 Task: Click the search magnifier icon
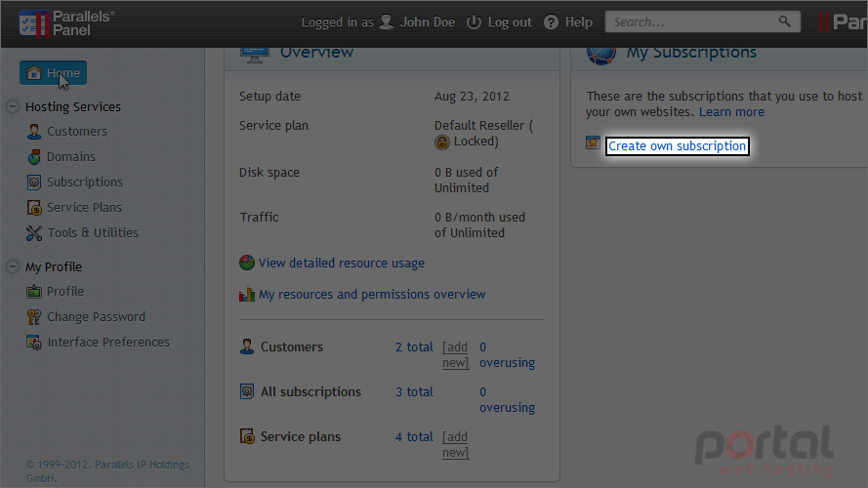click(784, 21)
